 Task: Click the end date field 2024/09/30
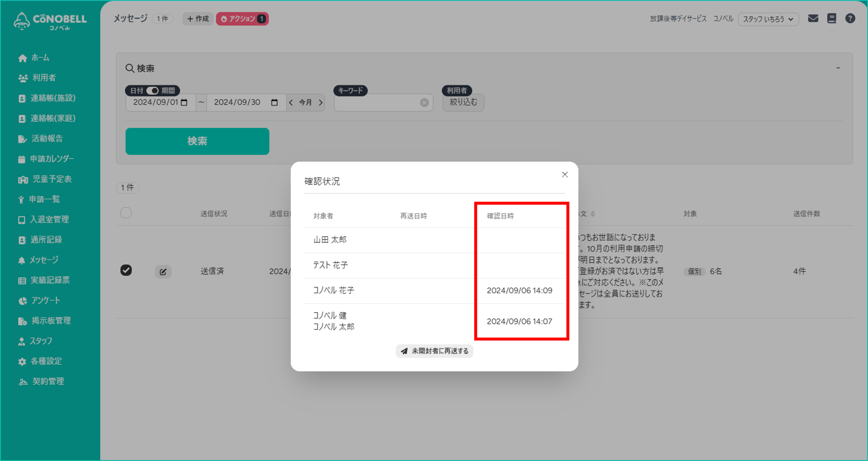246,102
